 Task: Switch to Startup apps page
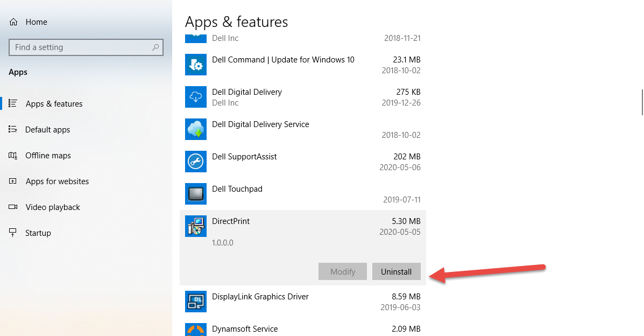(38, 233)
